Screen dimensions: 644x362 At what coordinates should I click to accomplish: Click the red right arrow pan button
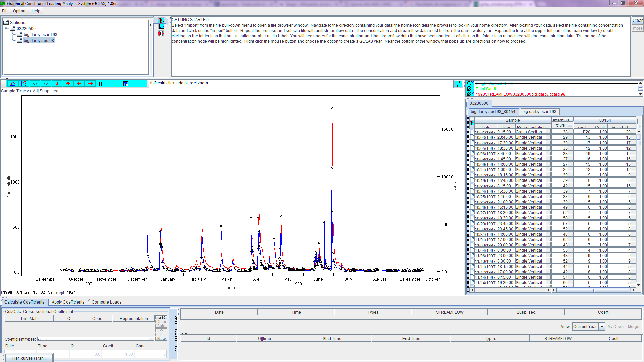(x=90, y=84)
